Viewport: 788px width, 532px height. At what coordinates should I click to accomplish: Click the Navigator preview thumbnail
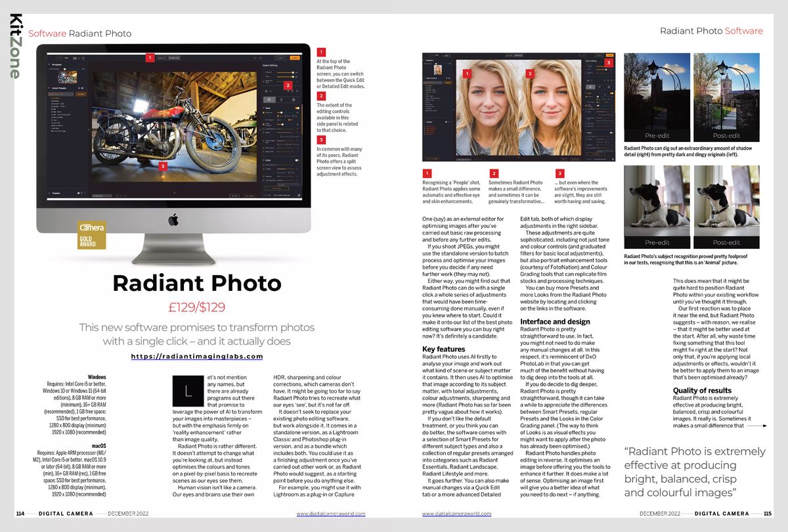point(67,77)
